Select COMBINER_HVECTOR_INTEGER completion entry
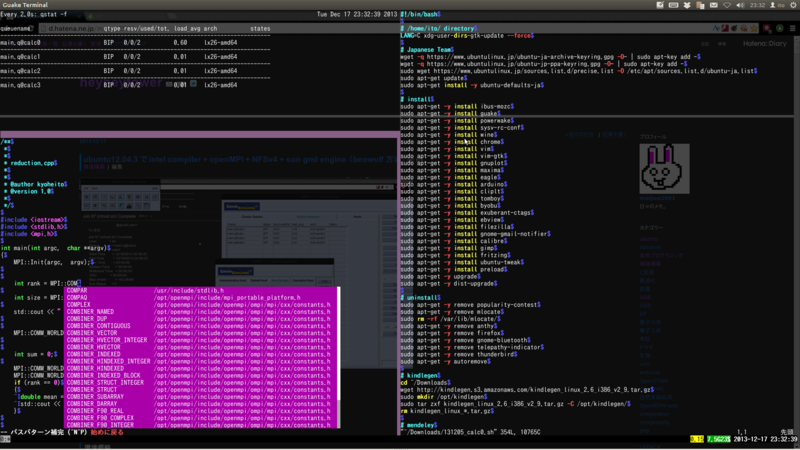This screenshot has width=800, height=450. 201,340
